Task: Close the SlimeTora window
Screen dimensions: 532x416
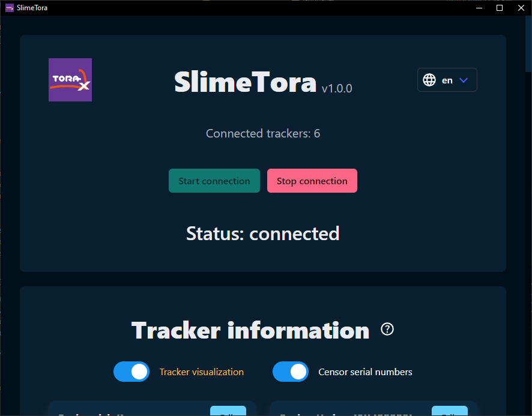Action: (521, 8)
